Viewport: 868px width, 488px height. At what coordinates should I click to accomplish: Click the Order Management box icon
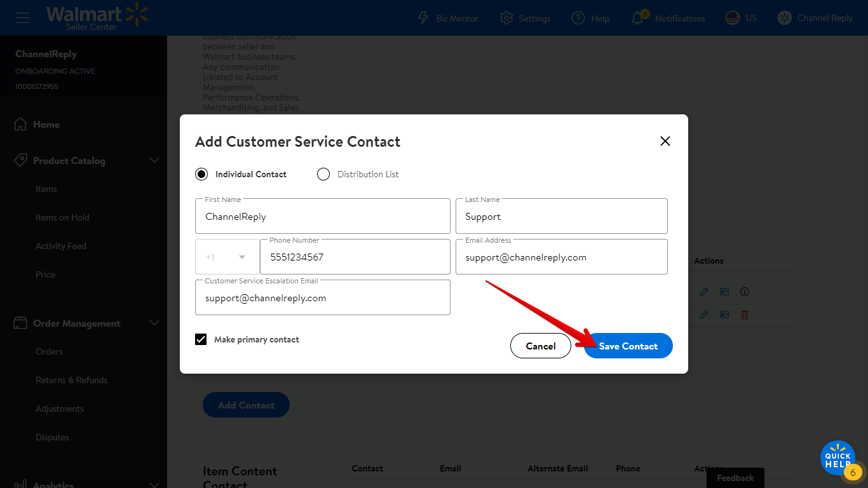click(x=20, y=323)
